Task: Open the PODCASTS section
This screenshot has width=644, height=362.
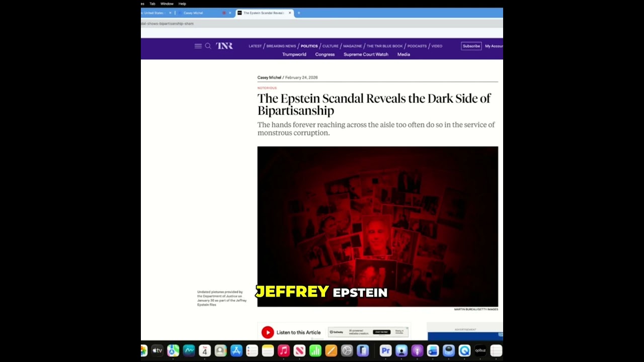Action: point(417,46)
